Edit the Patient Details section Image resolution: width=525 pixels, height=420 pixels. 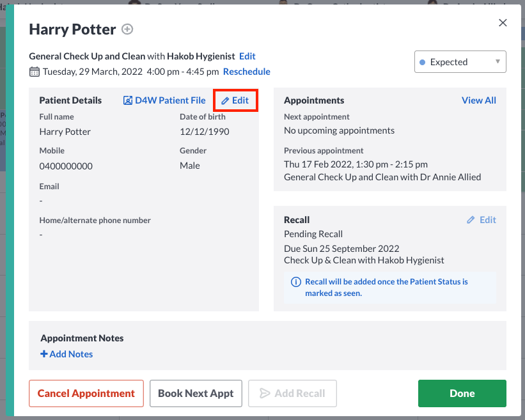235,100
